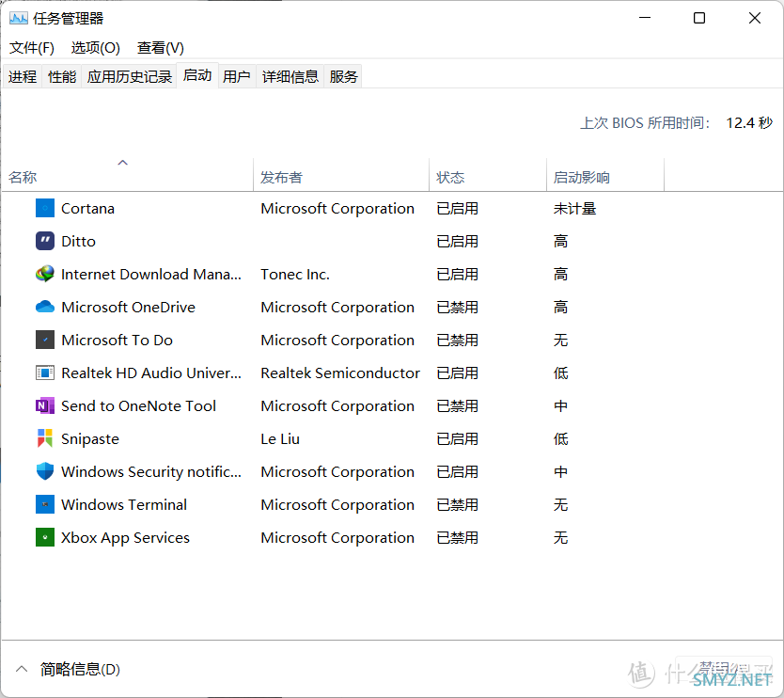
Task: Click the Tonec Inc. publisher cell
Action: 295,274
